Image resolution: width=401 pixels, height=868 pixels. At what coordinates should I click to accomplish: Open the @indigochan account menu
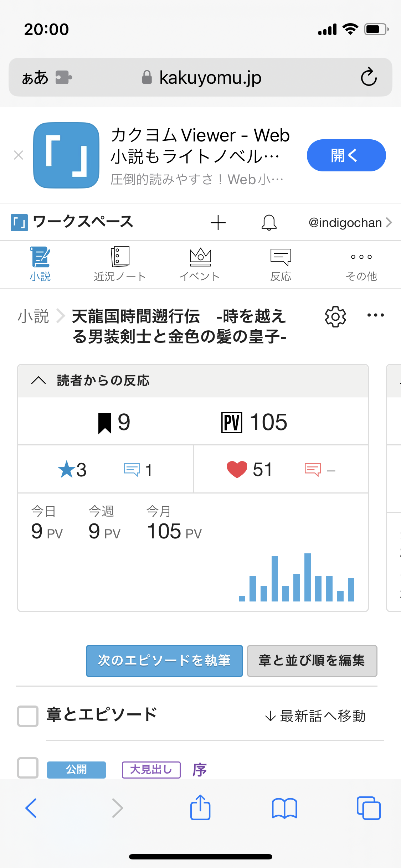click(x=350, y=223)
